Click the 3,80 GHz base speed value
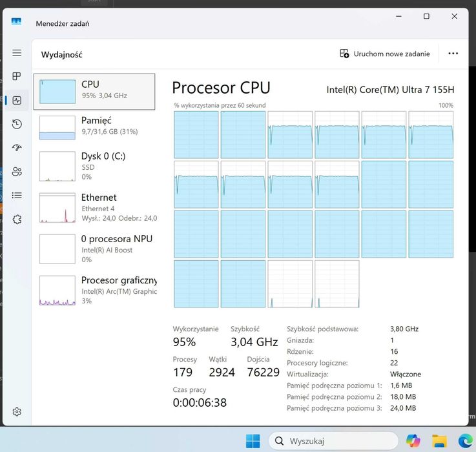Screen dimensions: 476x452 coord(404,329)
